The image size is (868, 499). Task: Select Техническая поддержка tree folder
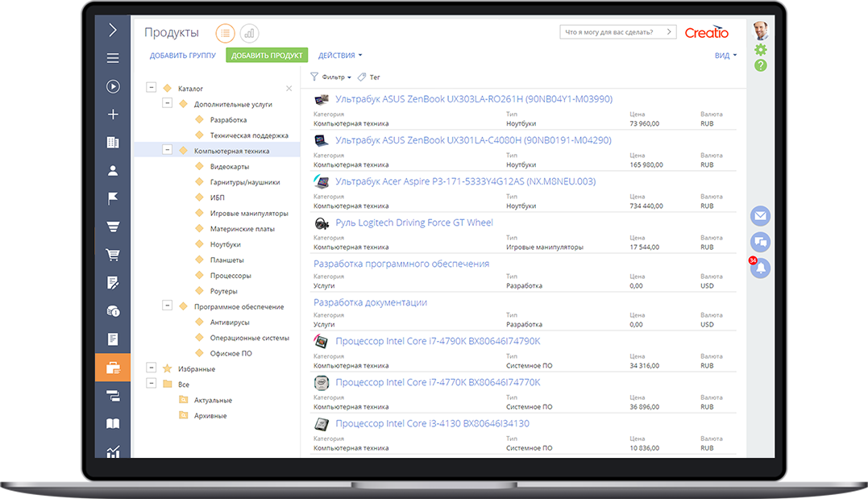tap(249, 135)
